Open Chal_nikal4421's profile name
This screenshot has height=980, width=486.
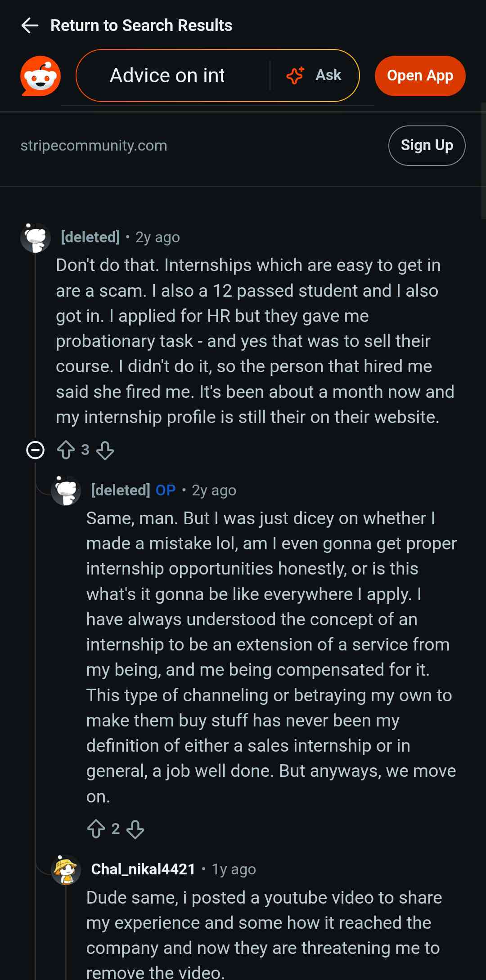(x=143, y=869)
